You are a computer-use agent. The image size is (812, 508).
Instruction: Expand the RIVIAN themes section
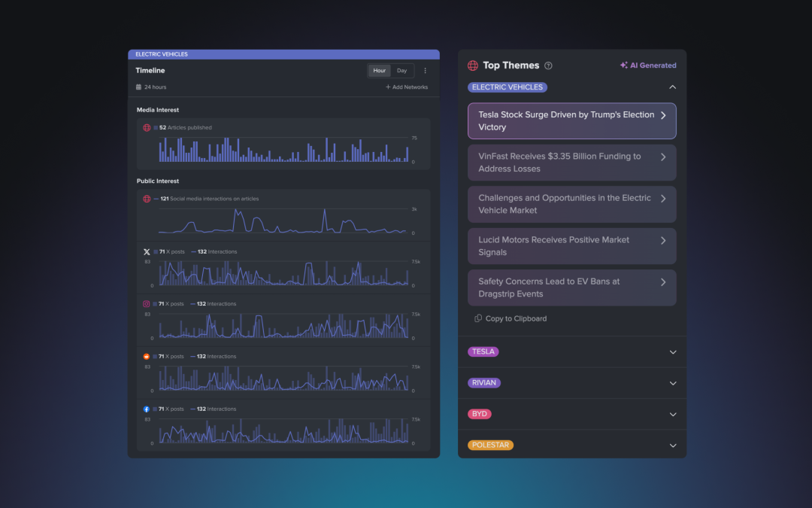coord(673,382)
